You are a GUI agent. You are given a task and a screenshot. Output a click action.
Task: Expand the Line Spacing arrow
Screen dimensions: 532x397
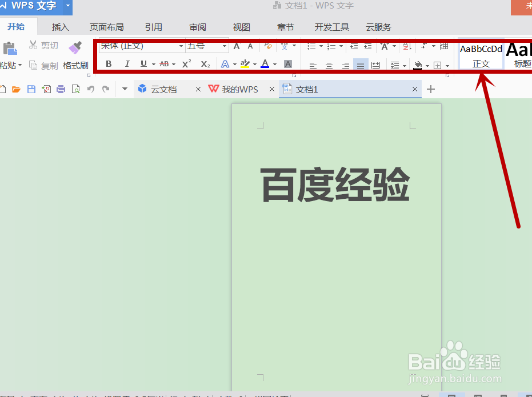pos(405,66)
